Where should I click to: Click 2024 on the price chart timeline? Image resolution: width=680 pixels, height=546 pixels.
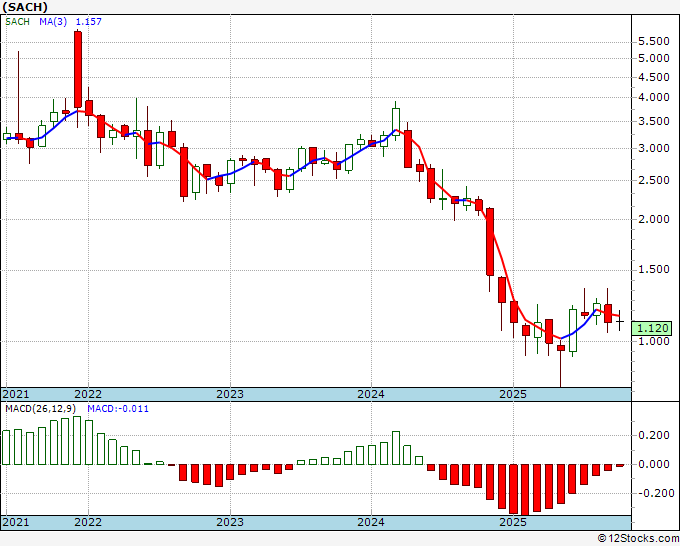click(x=371, y=394)
